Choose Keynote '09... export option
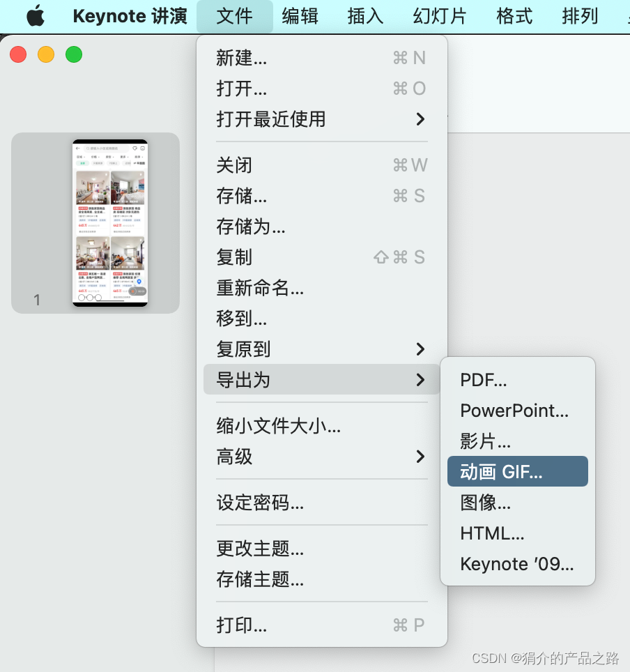This screenshot has width=630, height=672. [x=518, y=564]
